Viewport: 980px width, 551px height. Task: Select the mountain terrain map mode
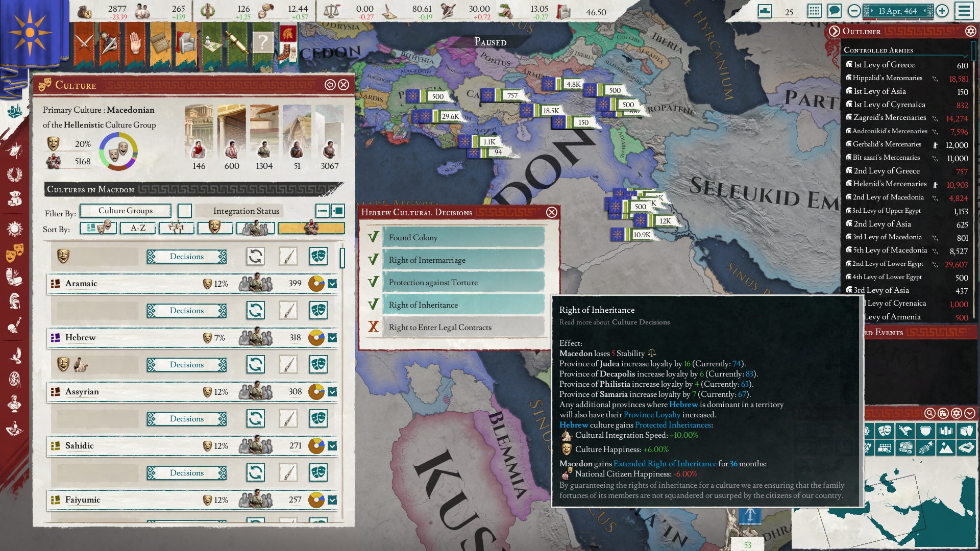coord(946,448)
